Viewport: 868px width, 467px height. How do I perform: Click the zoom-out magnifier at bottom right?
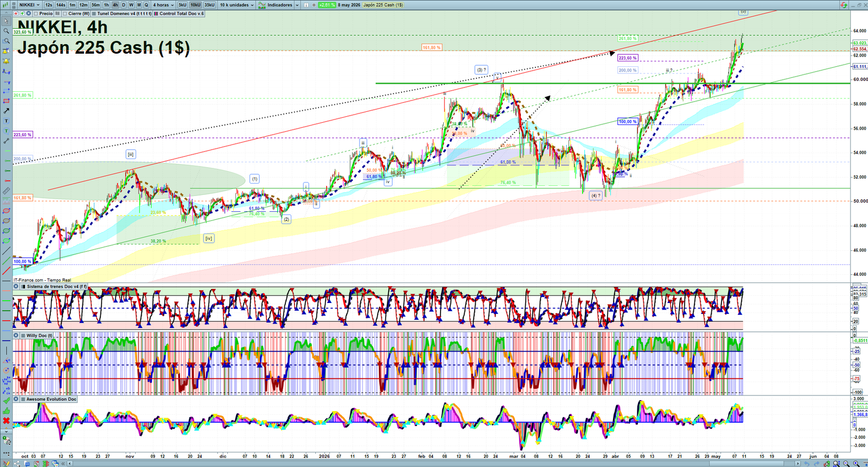pyautogui.click(x=846, y=463)
